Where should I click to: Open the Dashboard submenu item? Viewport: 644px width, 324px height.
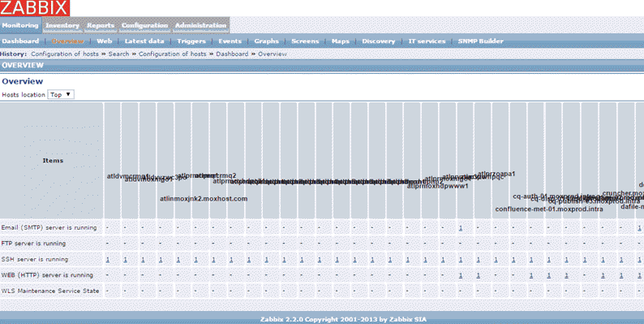coord(20,41)
